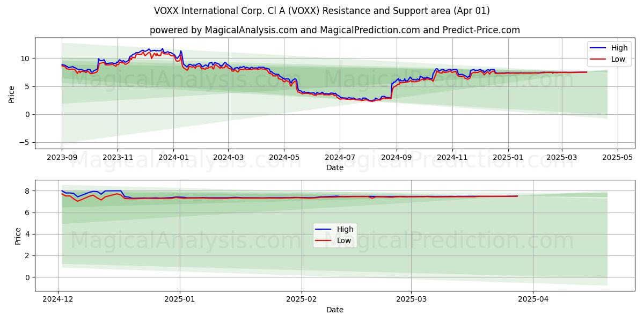Click the upper chart 'Date' axis label
This screenshot has height=322, width=644.
tap(335, 167)
